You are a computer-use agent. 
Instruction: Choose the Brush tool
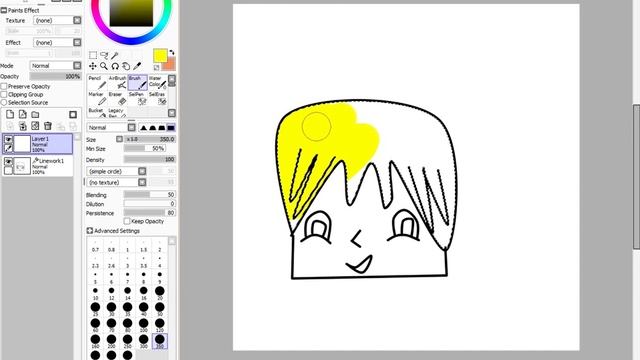[138, 82]
